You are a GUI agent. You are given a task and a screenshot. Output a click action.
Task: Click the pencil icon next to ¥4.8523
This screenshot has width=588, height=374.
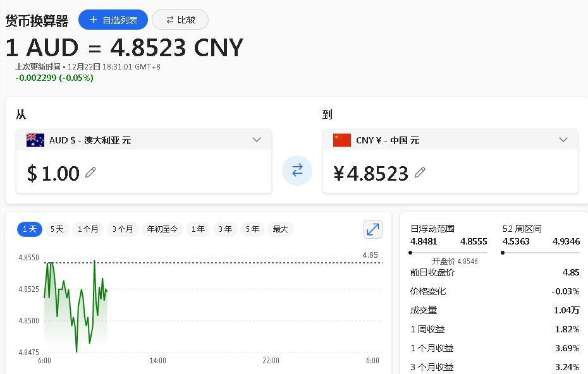click(420, 172)
